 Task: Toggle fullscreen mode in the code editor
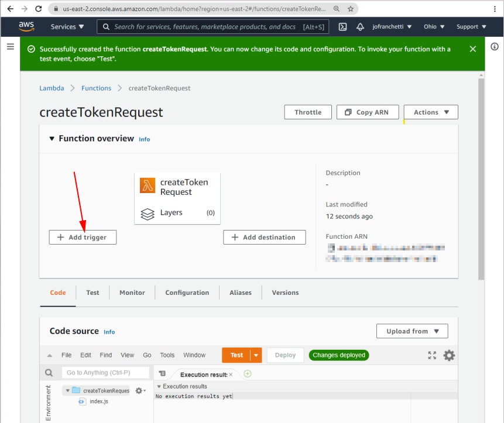(432, 355)
